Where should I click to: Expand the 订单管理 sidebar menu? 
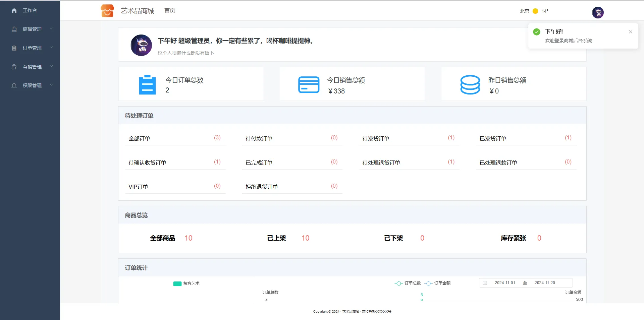(x=32, y=48)
